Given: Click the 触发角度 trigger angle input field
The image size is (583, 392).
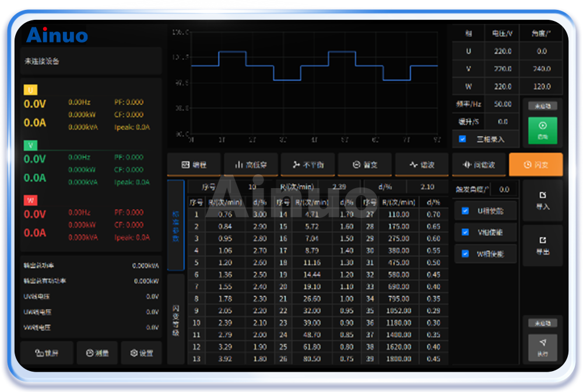Looking at the screenshot, I should 504,189.
